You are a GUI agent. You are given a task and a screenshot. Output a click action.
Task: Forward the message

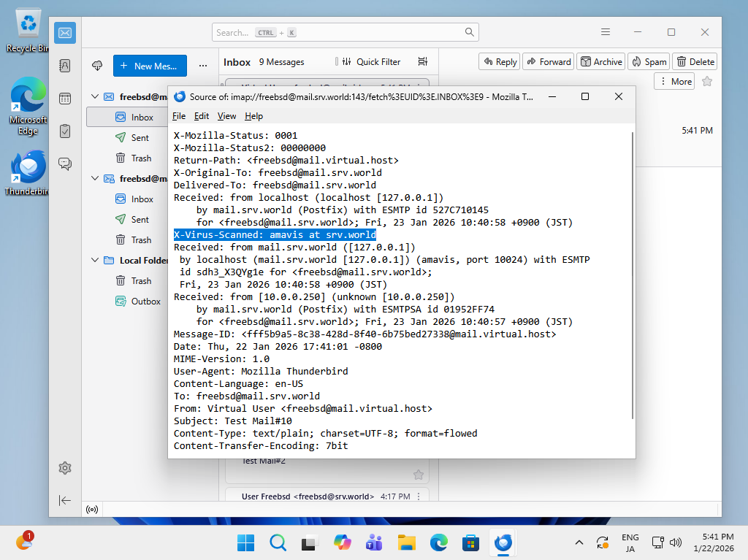point(549,61)
